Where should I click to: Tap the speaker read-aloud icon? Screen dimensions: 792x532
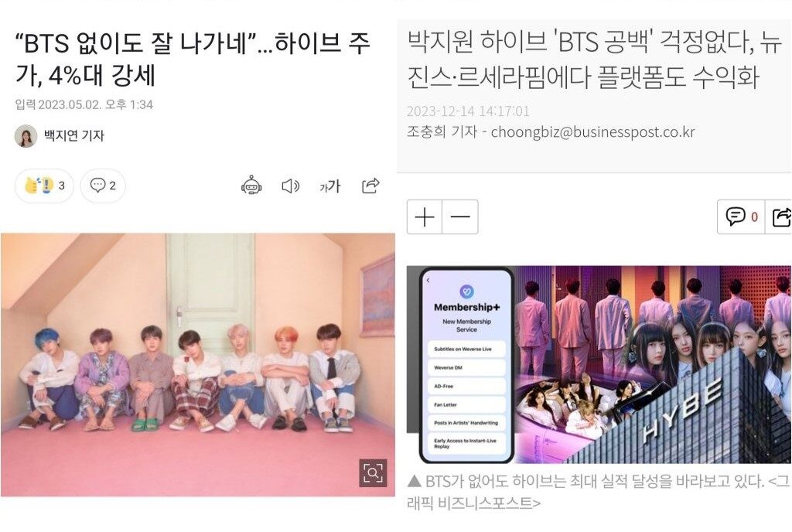[x=290, y=186]
